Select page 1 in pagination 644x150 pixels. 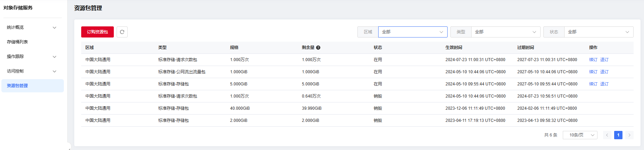(x=618, y=135)
